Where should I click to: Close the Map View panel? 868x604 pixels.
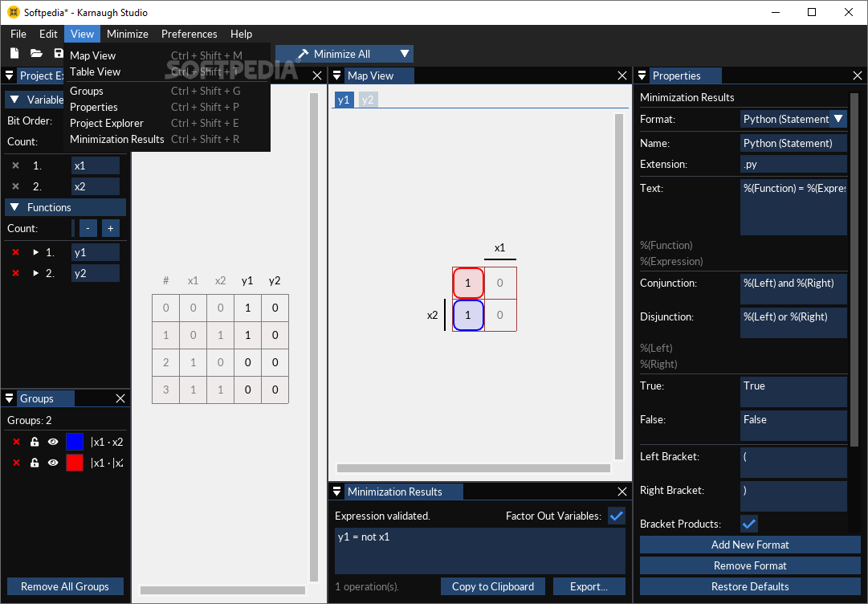tap(622, 75)
